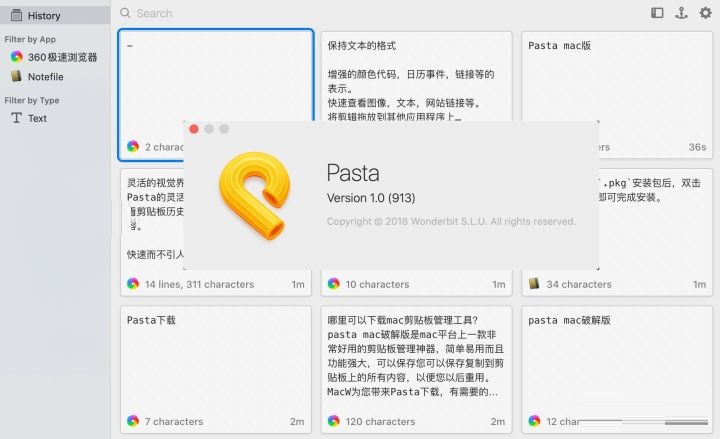Click the Text type T icon

pyautogui.click(x=17, y=118)
